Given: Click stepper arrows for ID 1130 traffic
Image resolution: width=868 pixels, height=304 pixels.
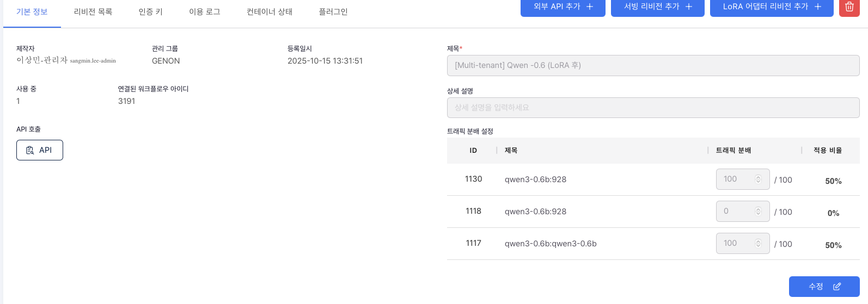Looking at the screenshot, I should click(758, 179).
